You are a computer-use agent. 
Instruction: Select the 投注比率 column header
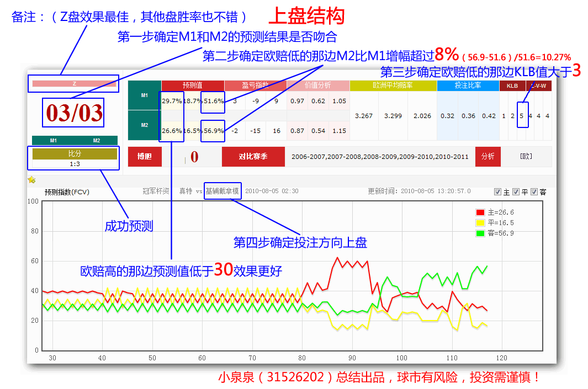click(x=468, y=86)
